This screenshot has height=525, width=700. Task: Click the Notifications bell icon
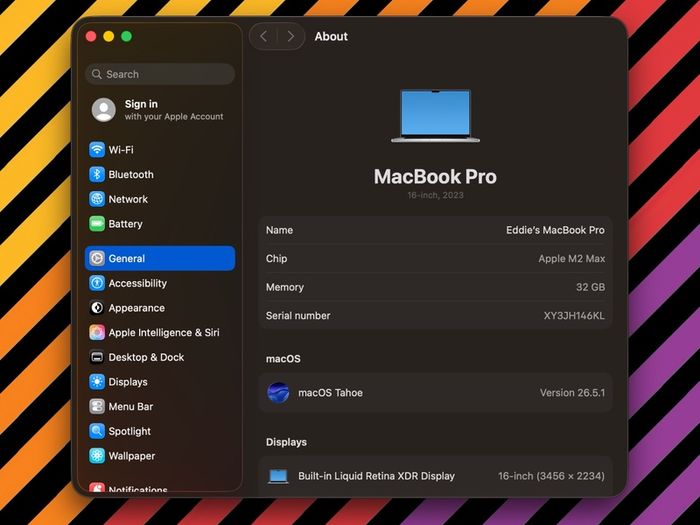click(x=97, y=487)
